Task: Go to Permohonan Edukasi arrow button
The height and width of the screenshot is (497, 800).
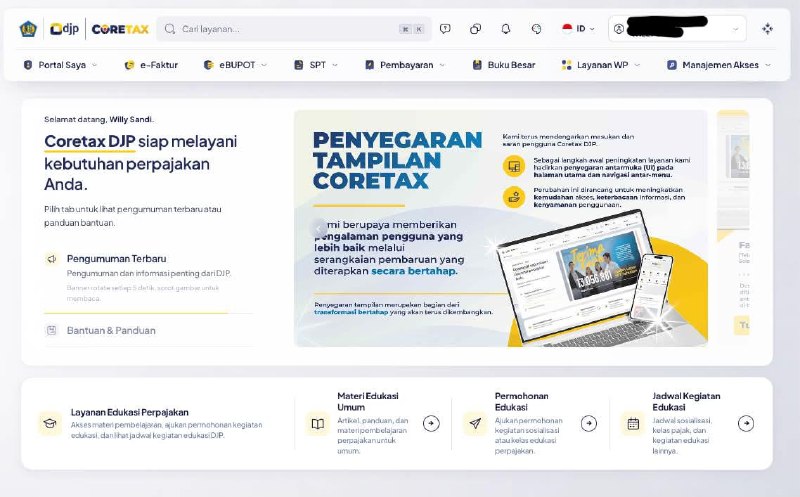Action: pos(589,424)
